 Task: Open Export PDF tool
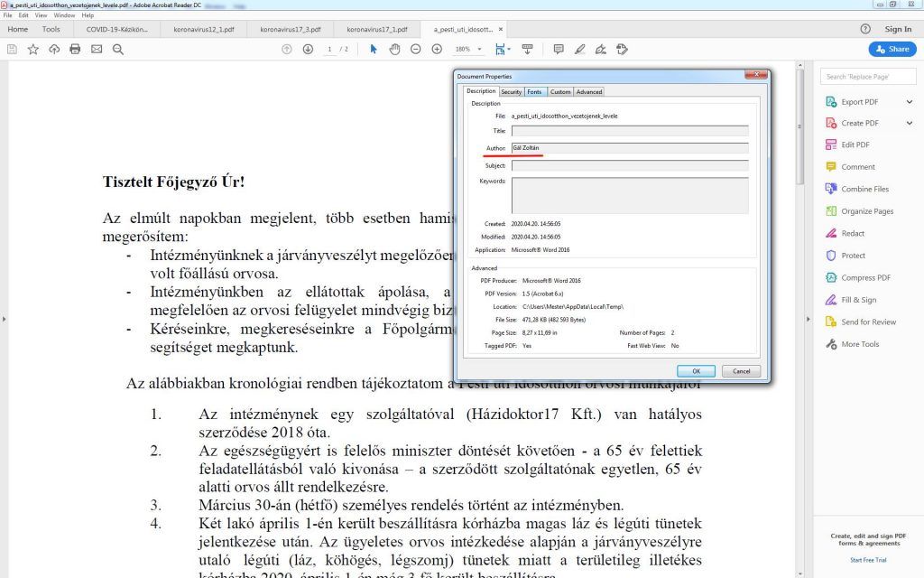pyautogui.click(x=859, y=102)
